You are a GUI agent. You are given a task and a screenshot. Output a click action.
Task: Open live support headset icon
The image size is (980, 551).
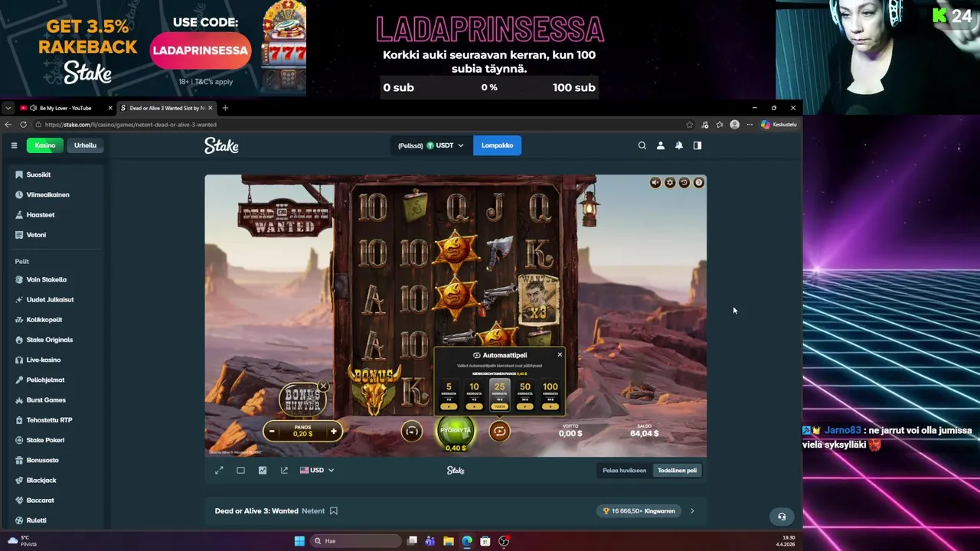click(x=782, y=517)
